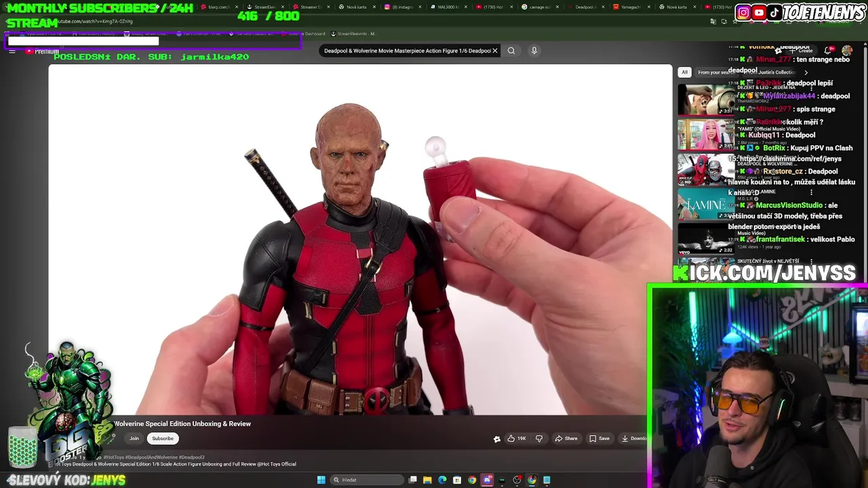Switch to the Instagram browser tab
Image resolution: width=868 pixels, height=488 pixels.
(x=402, y=7)
